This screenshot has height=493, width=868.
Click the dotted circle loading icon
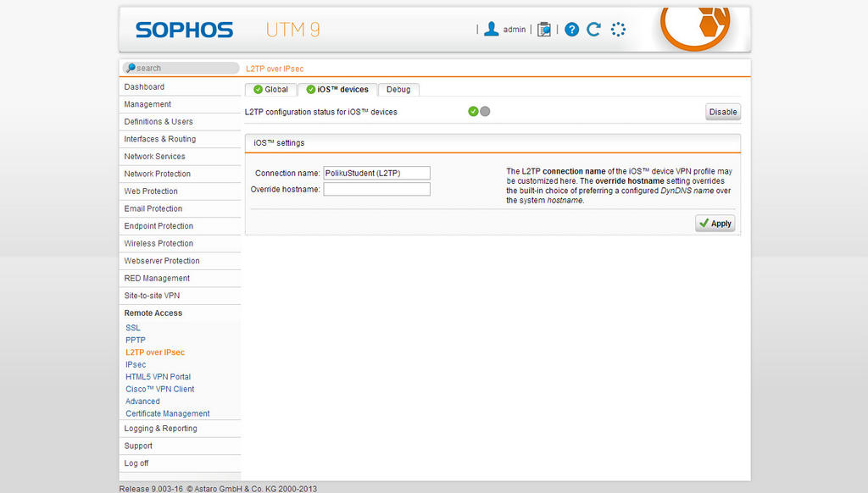click(618, 30)
